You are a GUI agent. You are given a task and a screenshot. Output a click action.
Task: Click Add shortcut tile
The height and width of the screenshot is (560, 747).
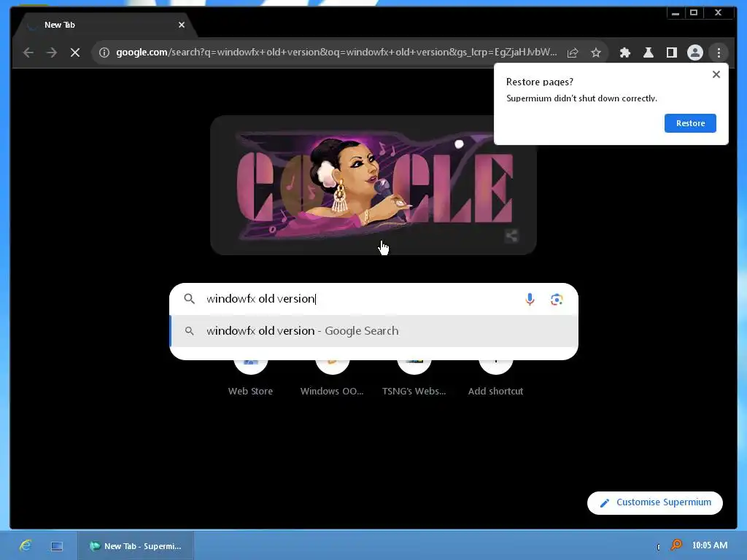click(495, 377)
